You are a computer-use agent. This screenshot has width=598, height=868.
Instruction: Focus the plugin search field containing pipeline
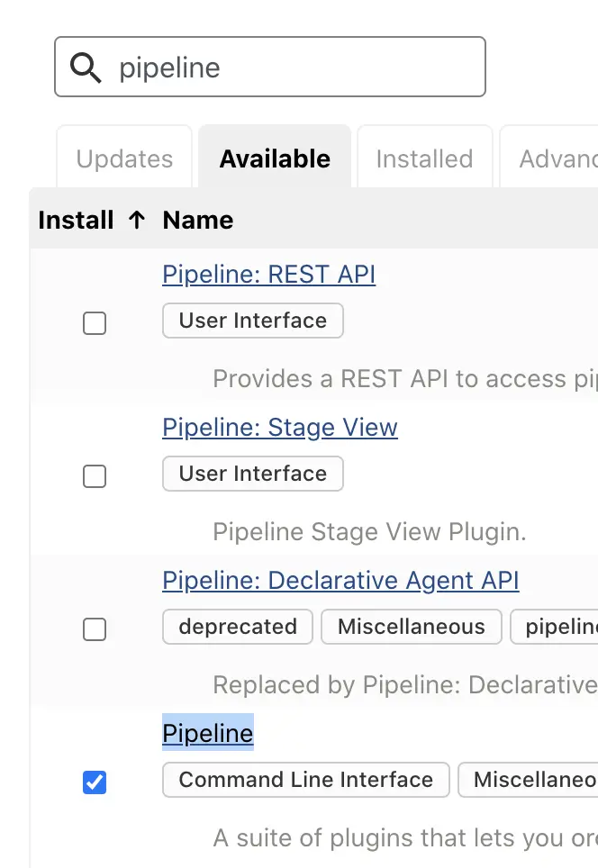pyautogui.click(x=288, y=68)
